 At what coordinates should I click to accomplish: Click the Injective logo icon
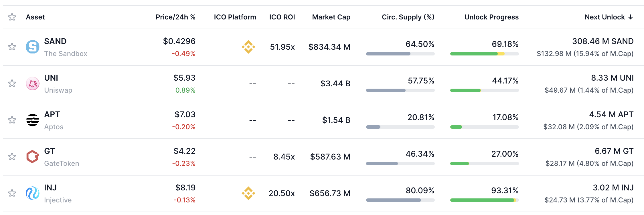33,193
